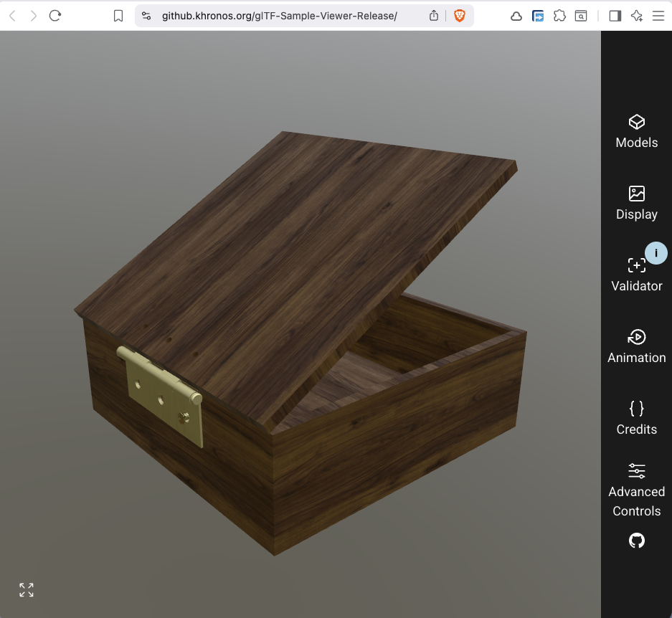Open Brave Shields panel
This screenshot has width=672, height=618.
click(460, 16)
